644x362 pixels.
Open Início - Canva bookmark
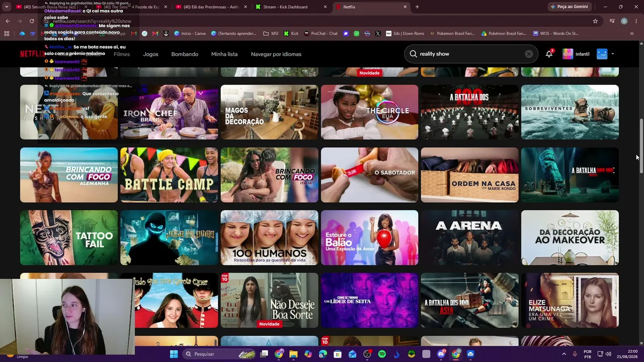coord(190,34)
